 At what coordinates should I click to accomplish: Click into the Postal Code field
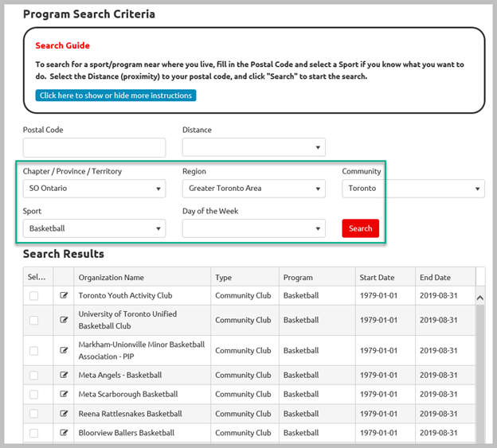tap(94, 147)
